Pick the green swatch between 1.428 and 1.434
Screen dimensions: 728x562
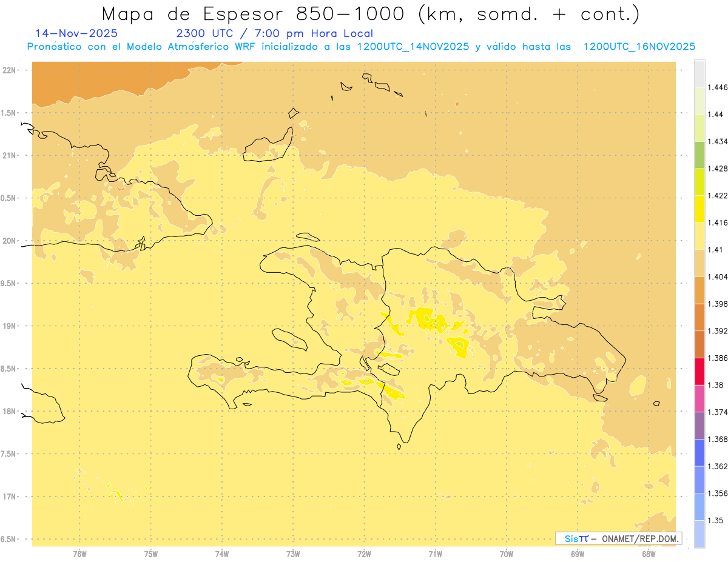pyautogui.click(x=699, y=155)
